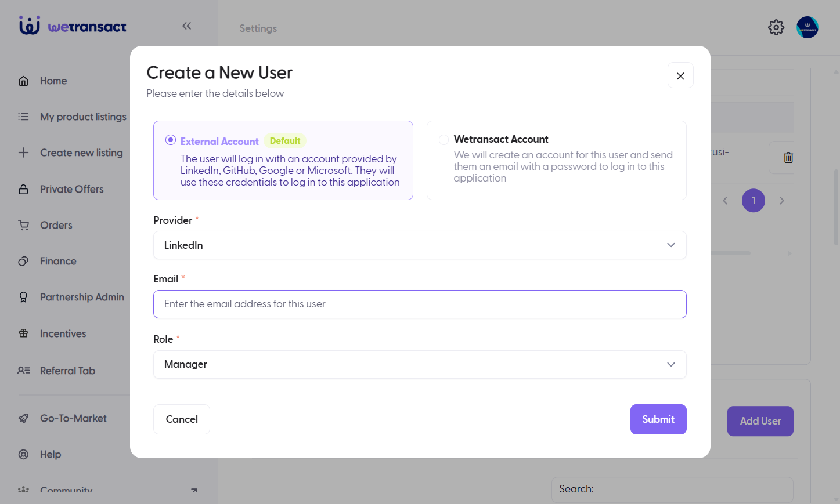The image size is (840, 504).
Task: Select the Wetransact Account radio button
Action: click(444, 140)
